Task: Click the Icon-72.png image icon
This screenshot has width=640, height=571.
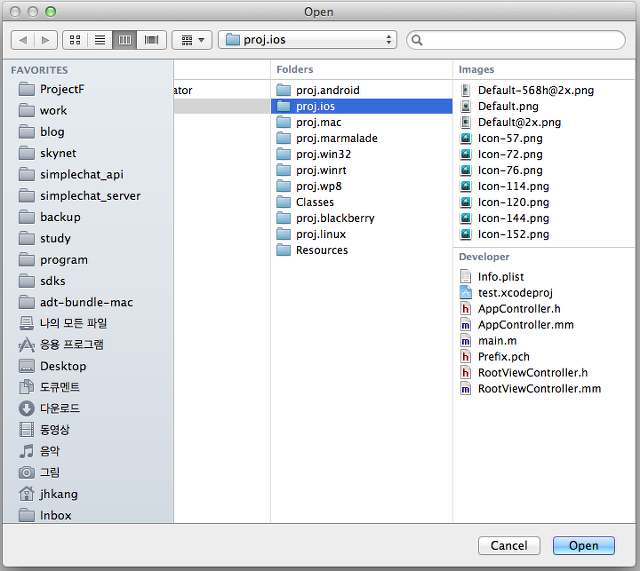Action: pos(465,154)
